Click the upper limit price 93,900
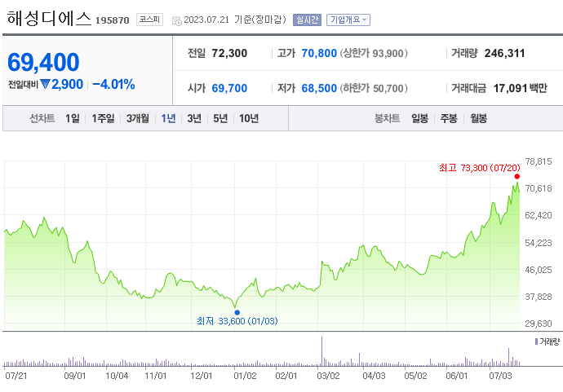 pos(388,54)
